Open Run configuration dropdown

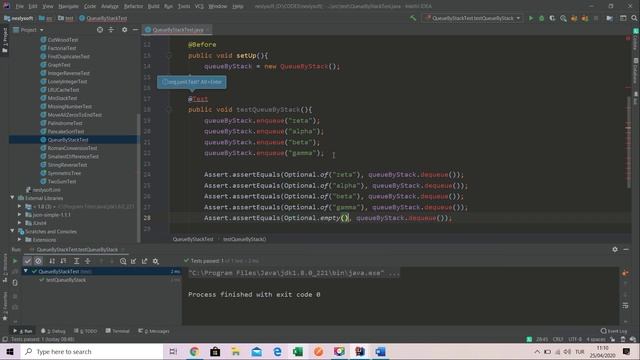(x=472, y=18)
